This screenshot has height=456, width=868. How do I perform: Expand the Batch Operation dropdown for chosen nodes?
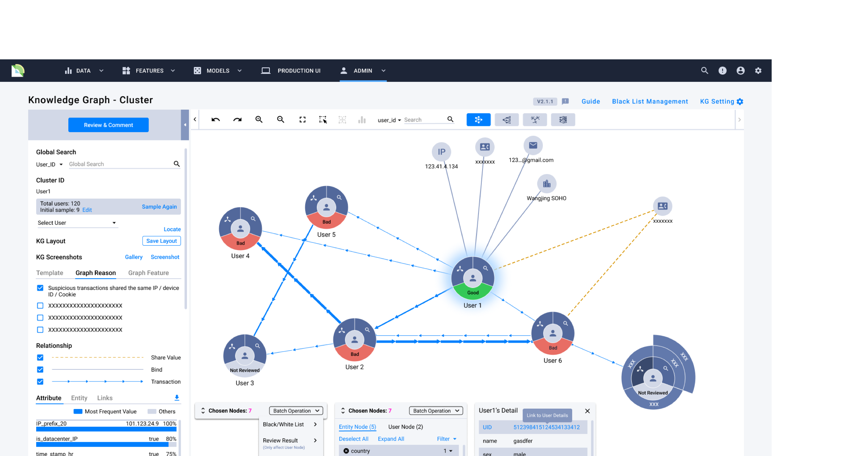click(x=435, y=411)
